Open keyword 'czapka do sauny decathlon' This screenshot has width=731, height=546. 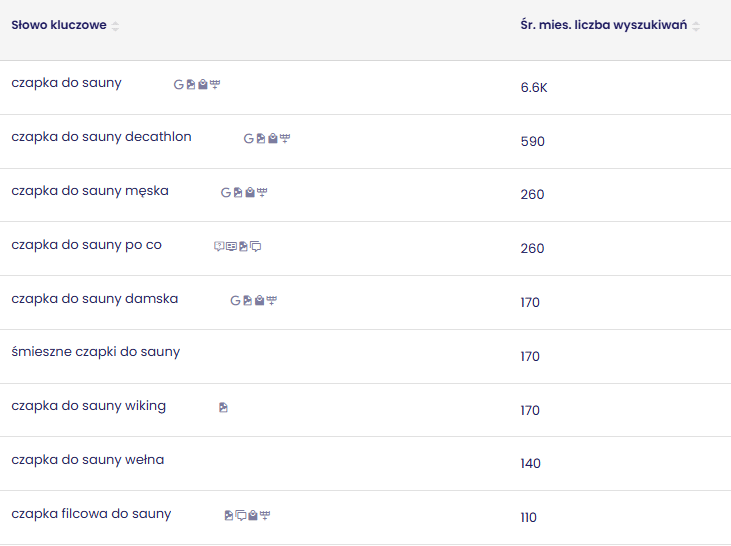101,137
